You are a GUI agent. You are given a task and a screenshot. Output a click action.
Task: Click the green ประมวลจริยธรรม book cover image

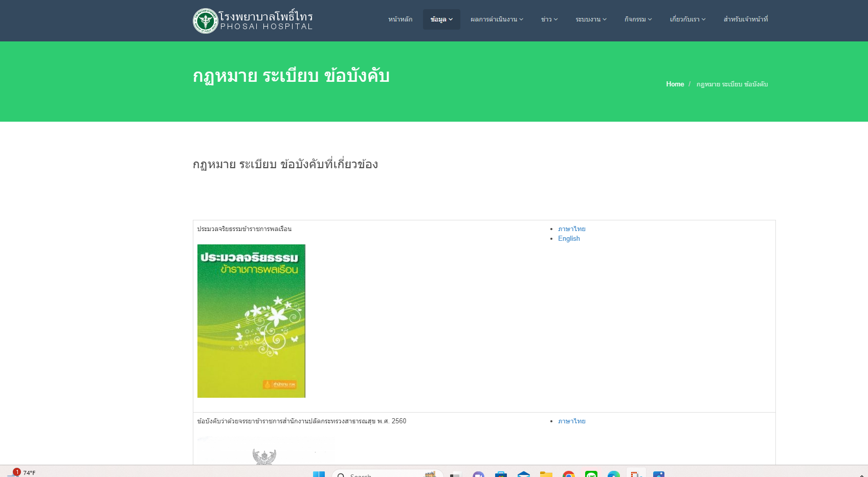[x=251, y=321]
